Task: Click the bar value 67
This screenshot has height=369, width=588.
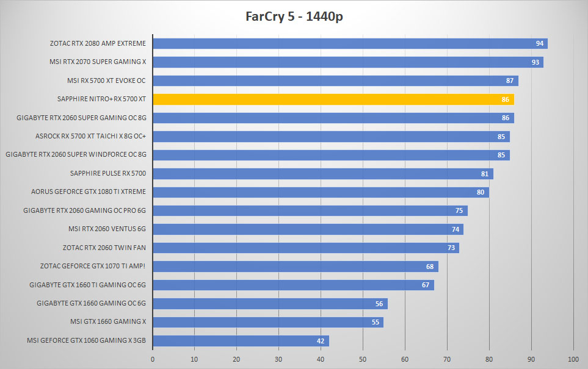Action: [426, 285]
